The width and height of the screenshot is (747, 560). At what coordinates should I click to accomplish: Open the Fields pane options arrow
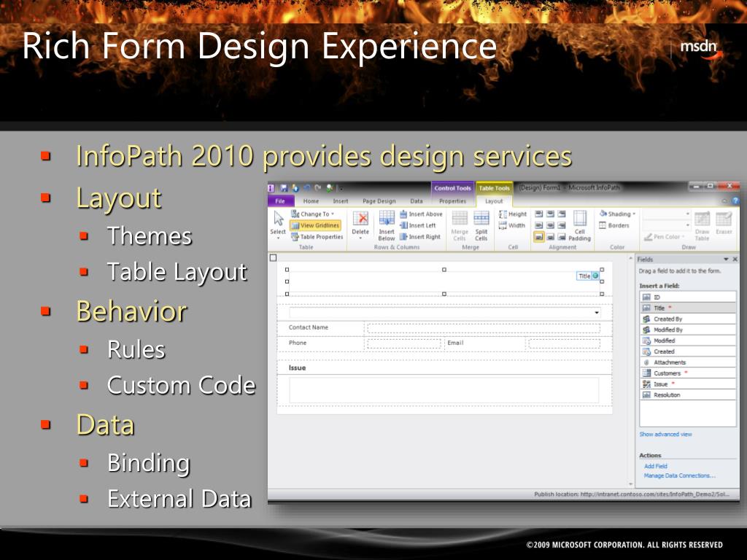pos(726,260)
